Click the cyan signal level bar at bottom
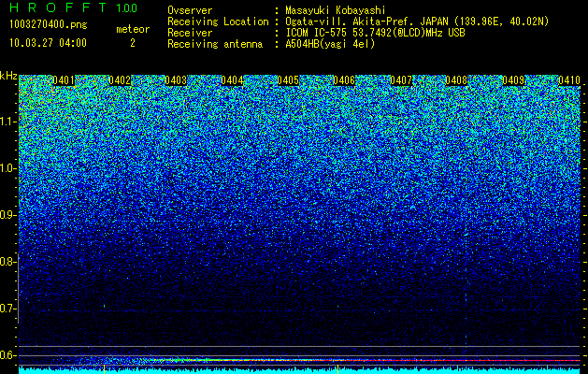The height and width of the screenshot is (374, 588). (x=300, y=371)
